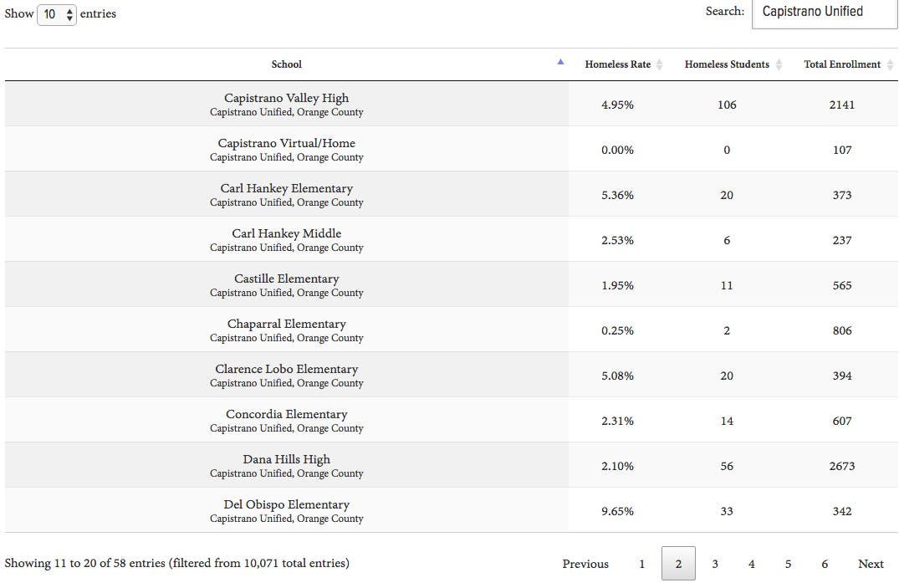The height and width of the screenshot is (588, 899).
Task: Open page 3 of results
Action: coord(715,564)
